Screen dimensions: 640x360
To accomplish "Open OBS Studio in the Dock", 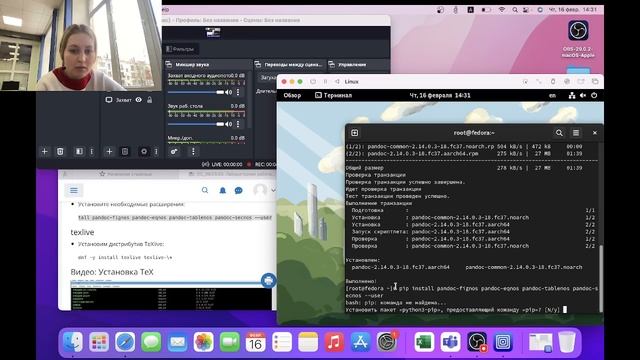I will pyautogui.click(x=477, y=342).
